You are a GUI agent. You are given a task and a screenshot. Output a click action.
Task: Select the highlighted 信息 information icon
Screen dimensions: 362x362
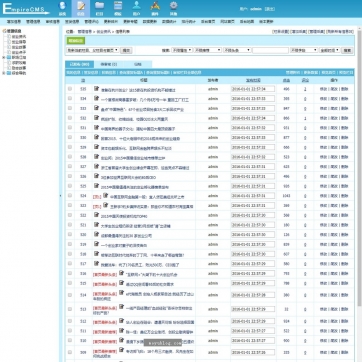point(81,8)
